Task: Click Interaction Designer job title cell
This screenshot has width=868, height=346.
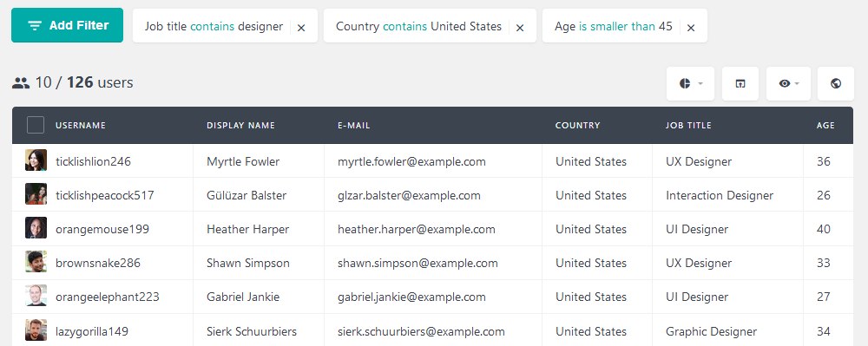Action: [x=720, y=195]
